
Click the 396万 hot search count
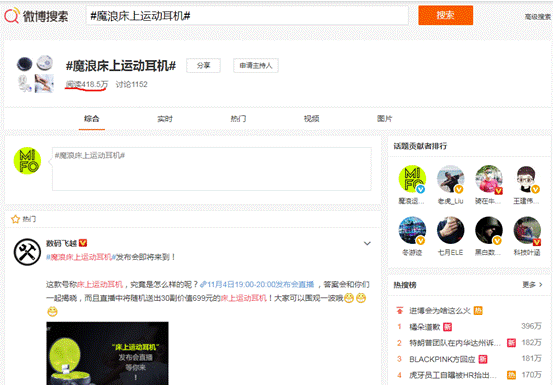(531, 326)
